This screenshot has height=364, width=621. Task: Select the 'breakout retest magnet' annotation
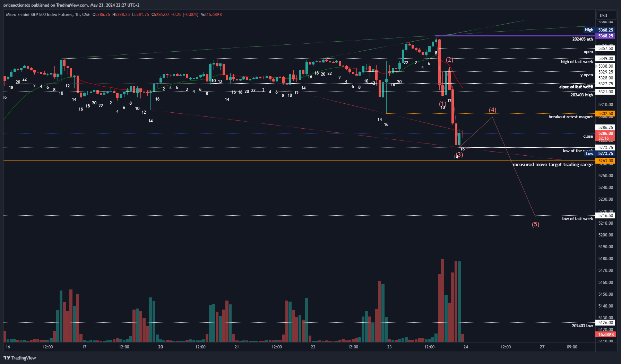pyautogui.click(x=571, y=117)
